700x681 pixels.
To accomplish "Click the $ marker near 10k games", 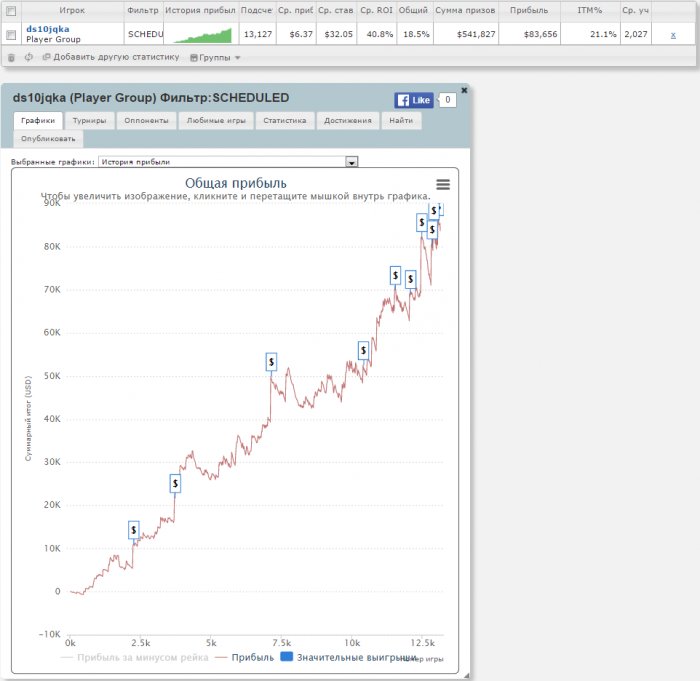I will [x=363, y=350].
